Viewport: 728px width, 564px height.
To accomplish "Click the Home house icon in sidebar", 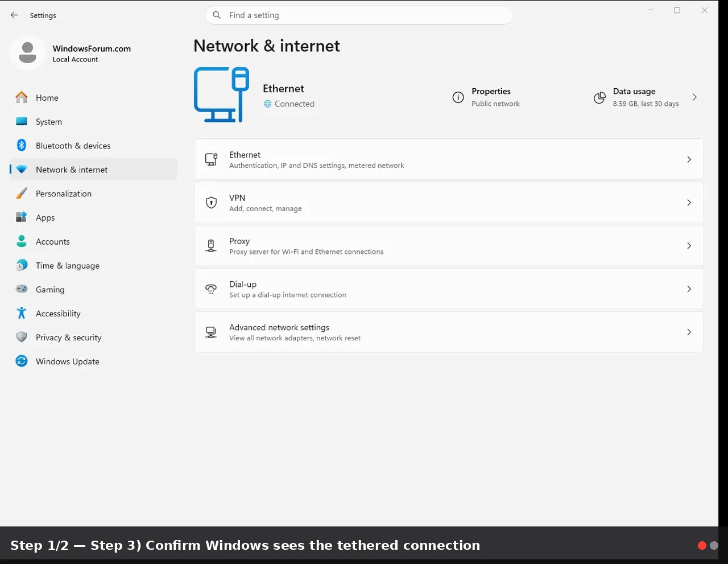I will pyautogui.click(x=22, y=97).
